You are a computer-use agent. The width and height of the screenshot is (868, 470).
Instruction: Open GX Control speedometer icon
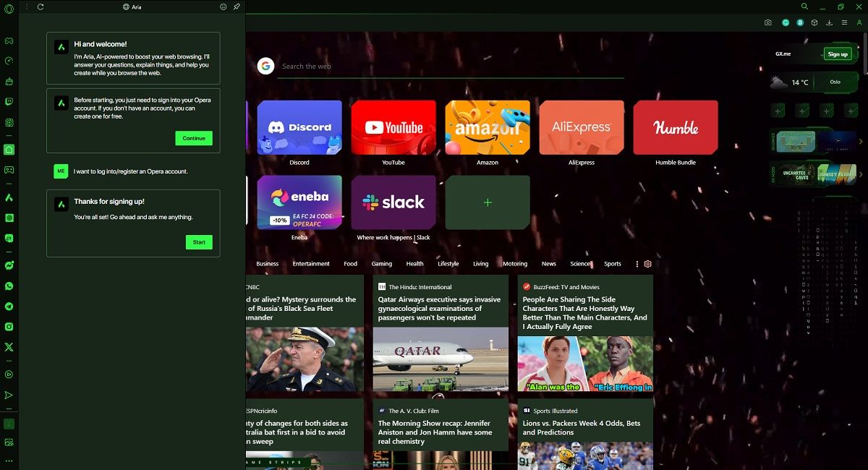point(9,61)
